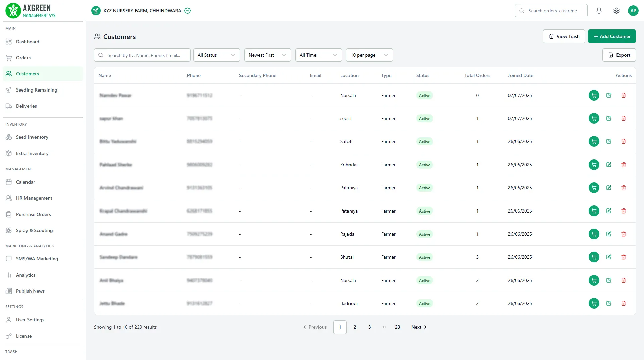The image size is (644, 360).
Task: Open settings via the gear icon
Action: click(x=616, y=11)
